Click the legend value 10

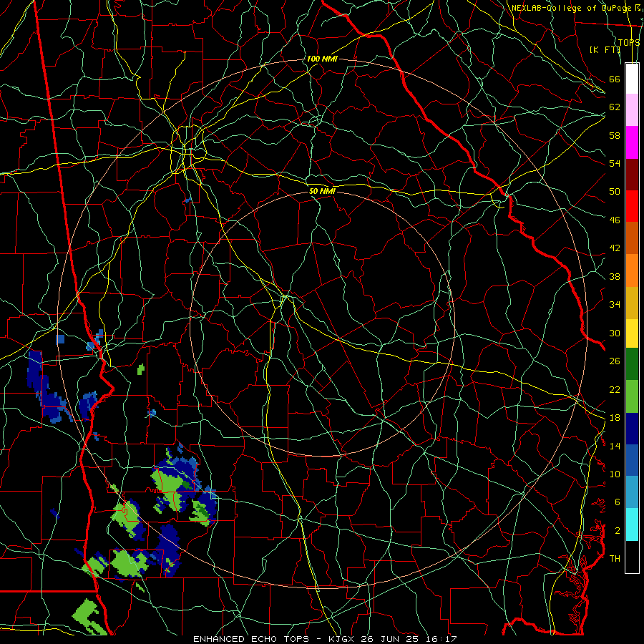click(x=615, y=474)
